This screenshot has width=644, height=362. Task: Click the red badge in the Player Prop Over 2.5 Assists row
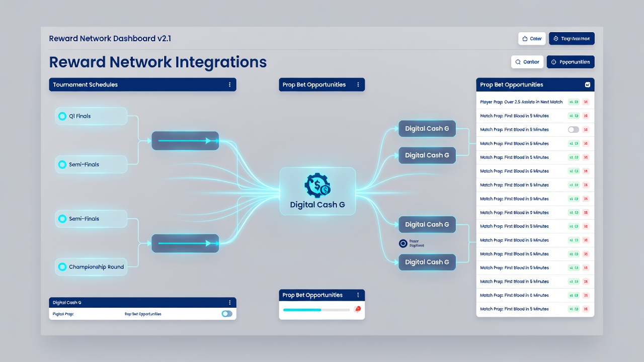pos(586,102)
